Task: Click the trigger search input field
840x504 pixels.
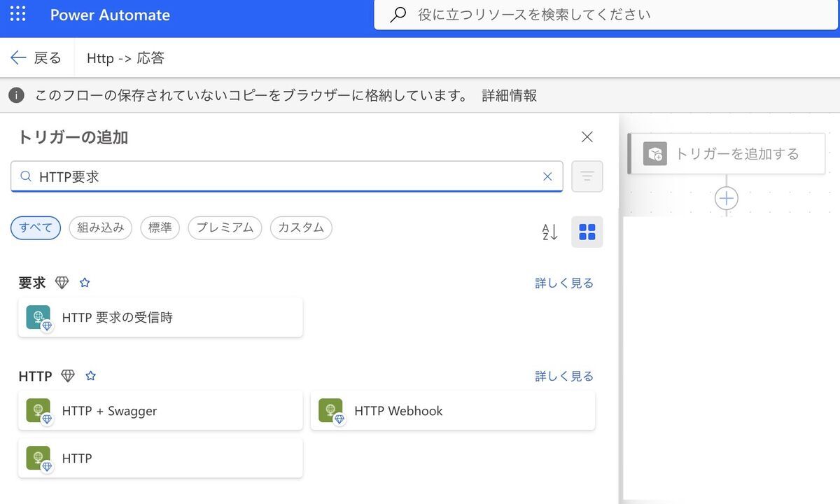Action: point(287,177)
